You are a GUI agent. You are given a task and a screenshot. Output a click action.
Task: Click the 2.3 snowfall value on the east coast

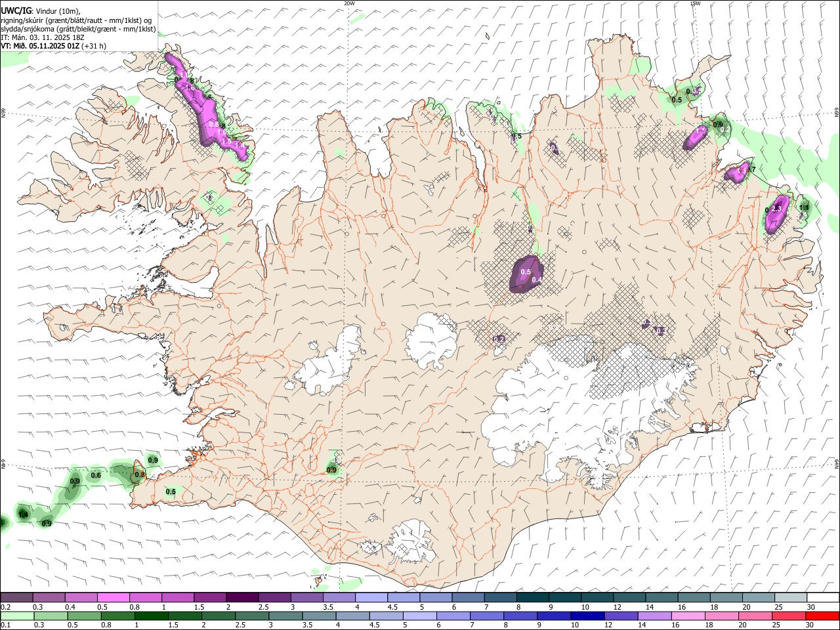pos(778,209)
